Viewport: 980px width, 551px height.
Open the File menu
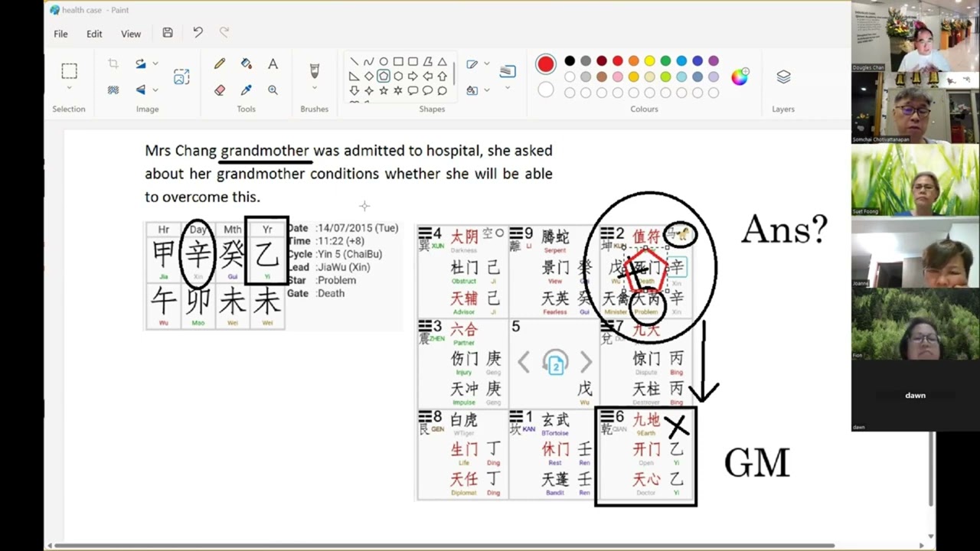coord(60,34)
